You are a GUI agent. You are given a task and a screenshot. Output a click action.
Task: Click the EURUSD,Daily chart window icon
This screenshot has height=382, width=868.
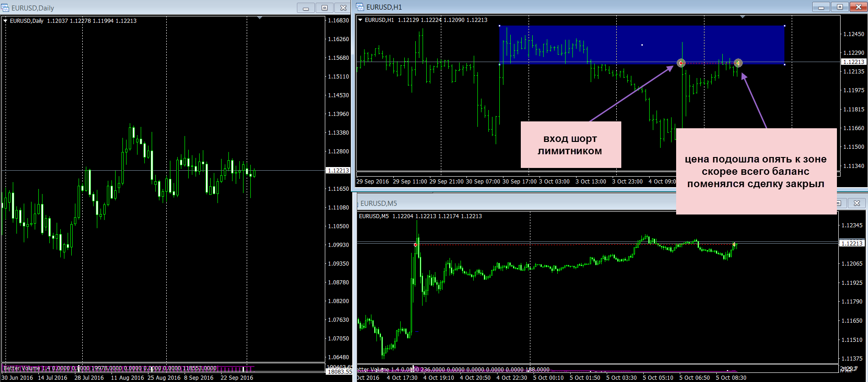5,8
